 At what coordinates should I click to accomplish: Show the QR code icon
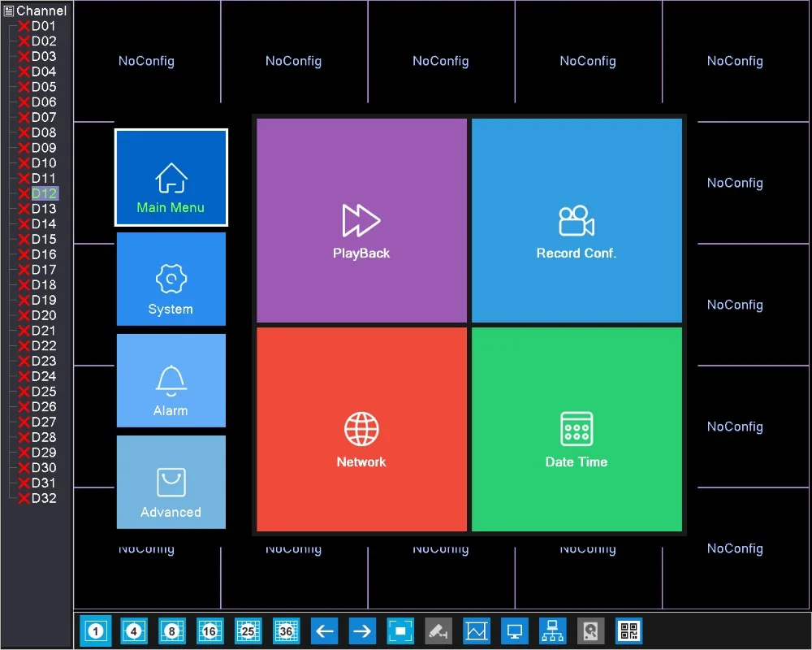[x=629, y=630]
